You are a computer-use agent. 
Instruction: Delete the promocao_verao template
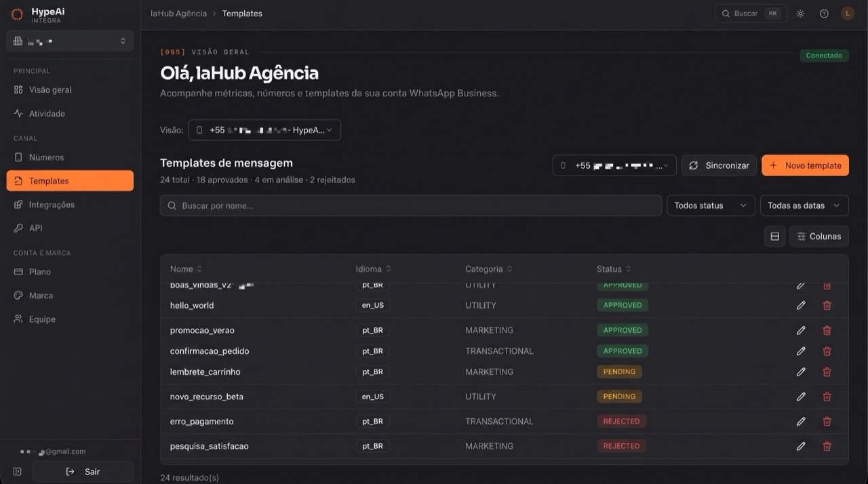[827, 330]
